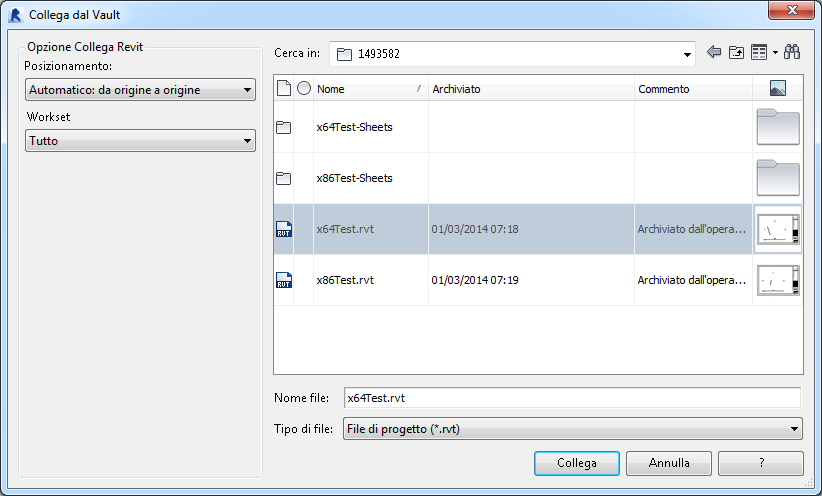Open the Workset dropdown set to Tutto
The height and width of the screenshot is (496, 822).
coord(140,141)
